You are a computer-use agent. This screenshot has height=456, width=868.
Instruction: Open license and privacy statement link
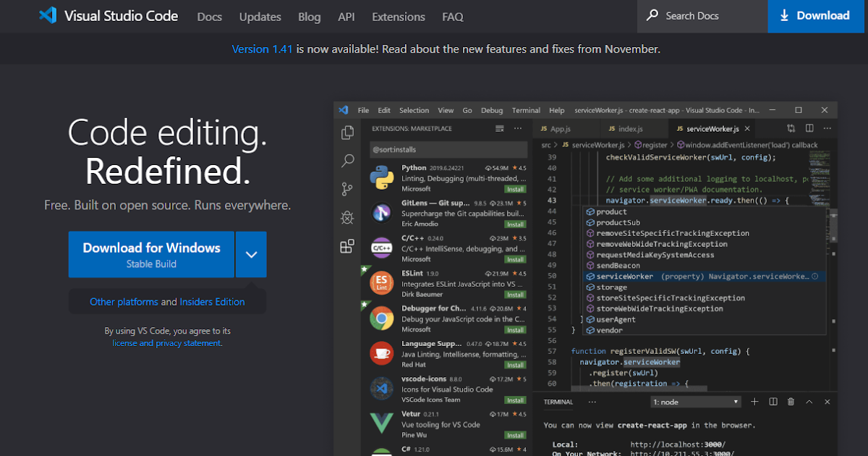click(167, 343)
